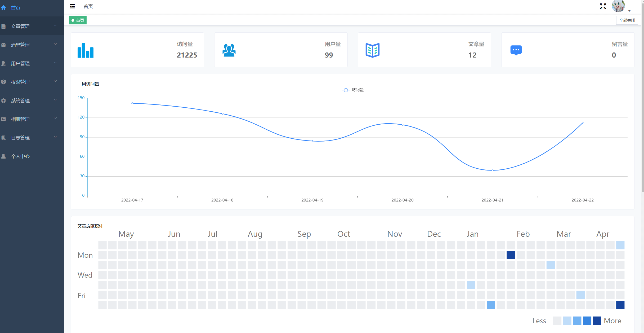This screenshot has width=644, height=333.
Task: Click the home icon beside 首页 in sidebar
Action: tap(4, 8)
